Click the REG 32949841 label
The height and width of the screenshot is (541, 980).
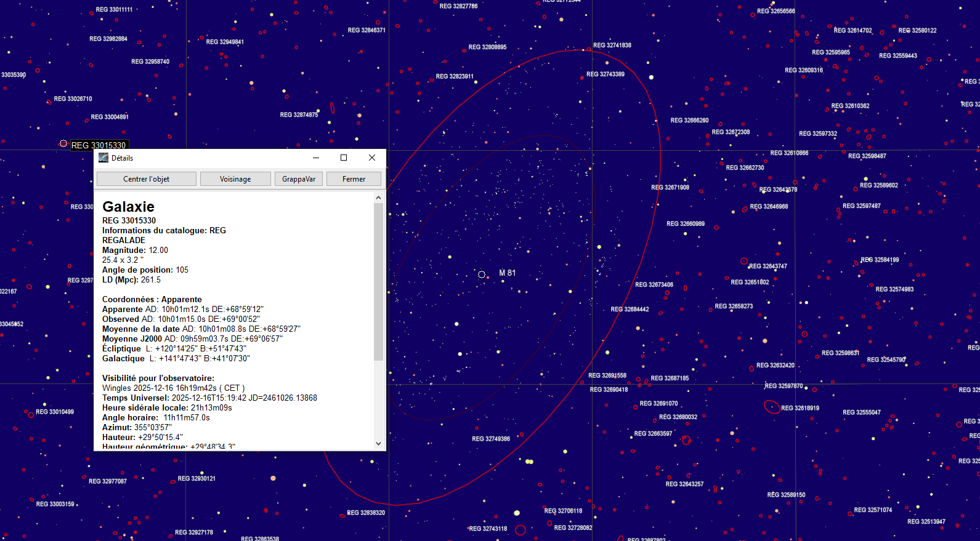point(225,42)
